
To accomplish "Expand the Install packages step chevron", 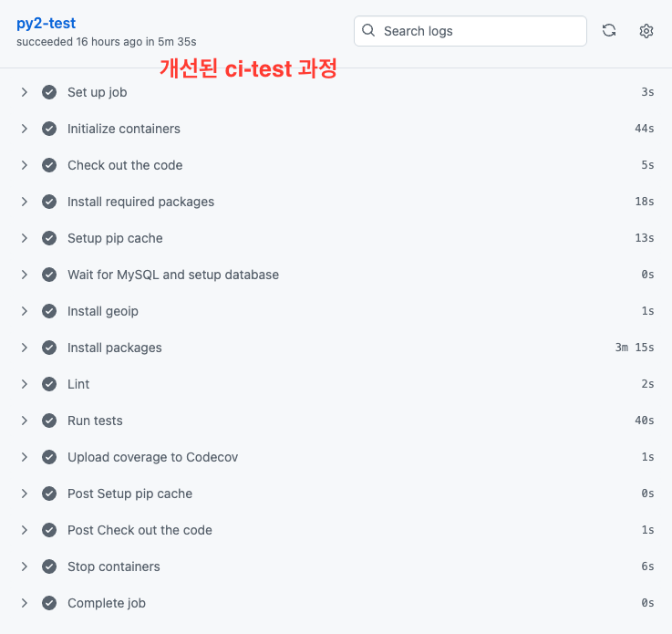I will point(25,348).
